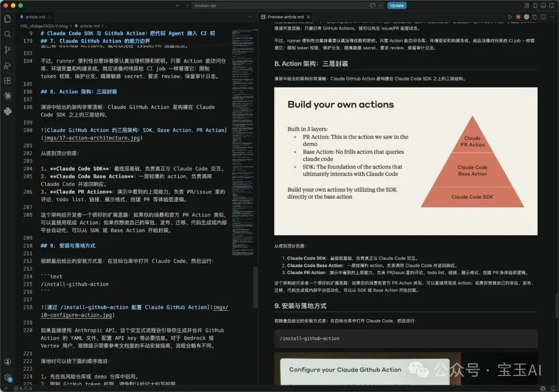Open the Manage gear icon
Image resolution: width=559 pixels, height=392 pixels.
7,378
